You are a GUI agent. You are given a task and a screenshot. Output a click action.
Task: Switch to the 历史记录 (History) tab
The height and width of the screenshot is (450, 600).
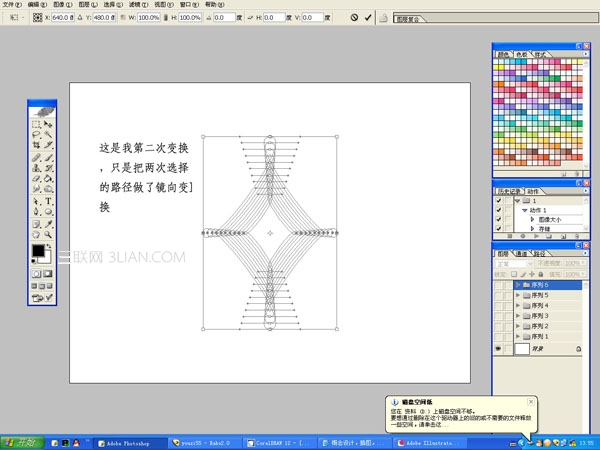[x=509, y=191]
